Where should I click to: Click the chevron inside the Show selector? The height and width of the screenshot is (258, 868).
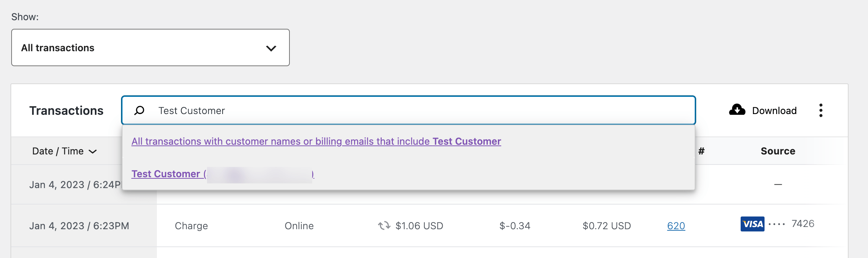coord(272,48)
